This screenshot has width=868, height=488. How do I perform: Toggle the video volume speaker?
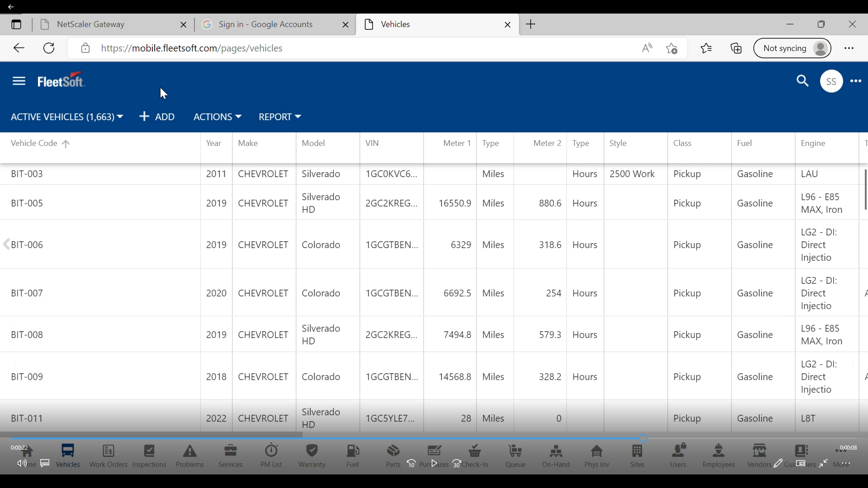pos(21,464)
